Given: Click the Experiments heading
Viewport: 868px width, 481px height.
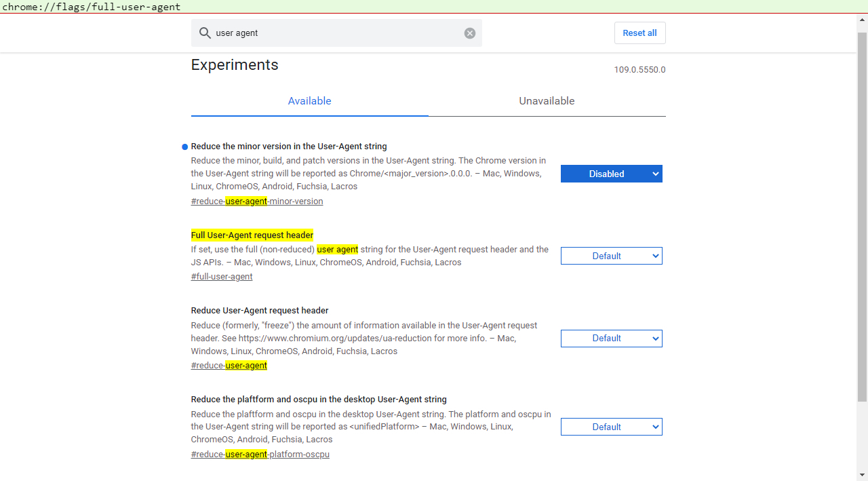Looking at the screenshot, I should [235, 65].
